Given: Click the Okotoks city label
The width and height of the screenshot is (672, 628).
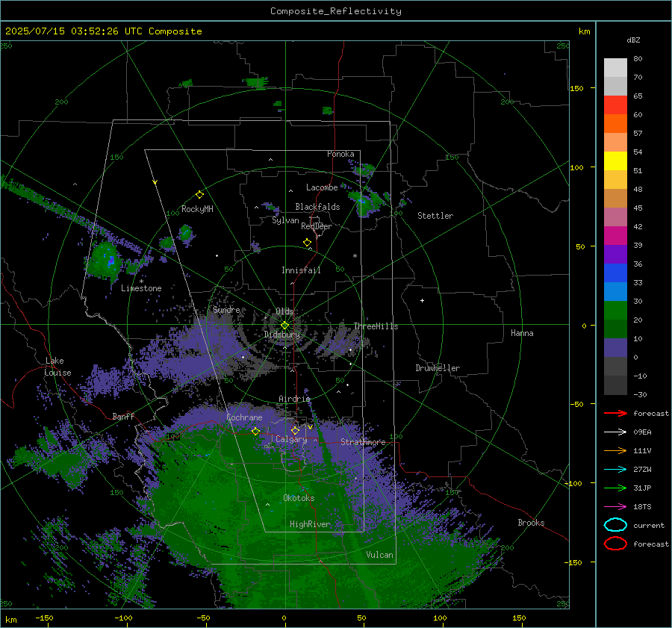Looking at the screenshot, I should click(299, 498).
